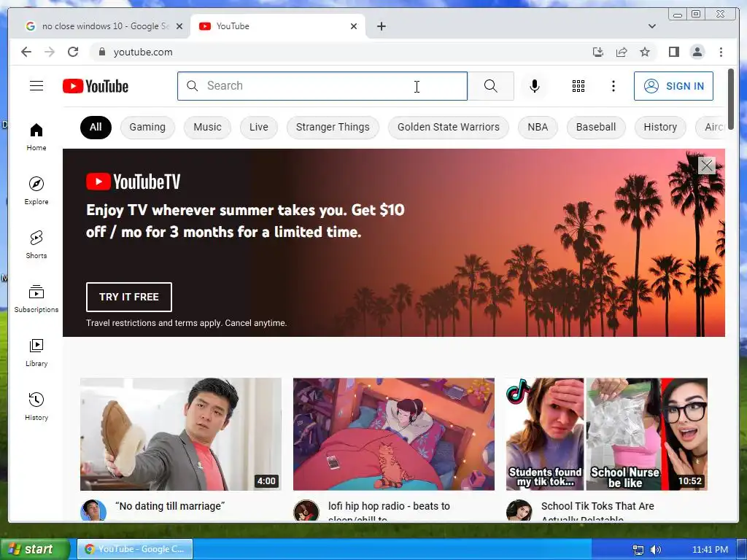747x560 pixels.
Task: Close the YouTube tab
Action: pos(354,26)
